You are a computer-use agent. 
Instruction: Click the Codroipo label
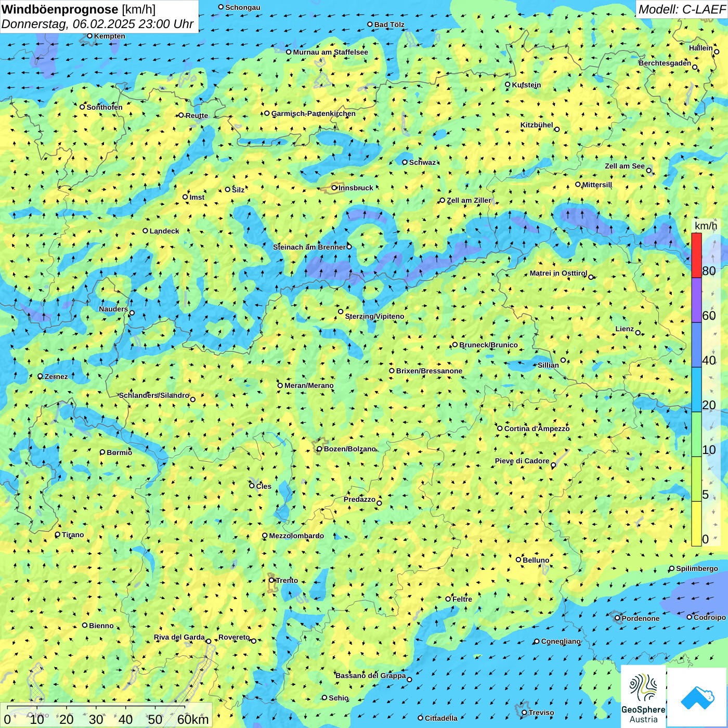click(709, 617)
